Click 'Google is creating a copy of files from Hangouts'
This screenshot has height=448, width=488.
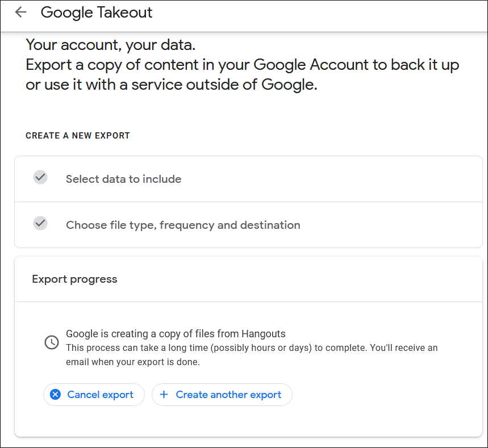tap(176, 333)
